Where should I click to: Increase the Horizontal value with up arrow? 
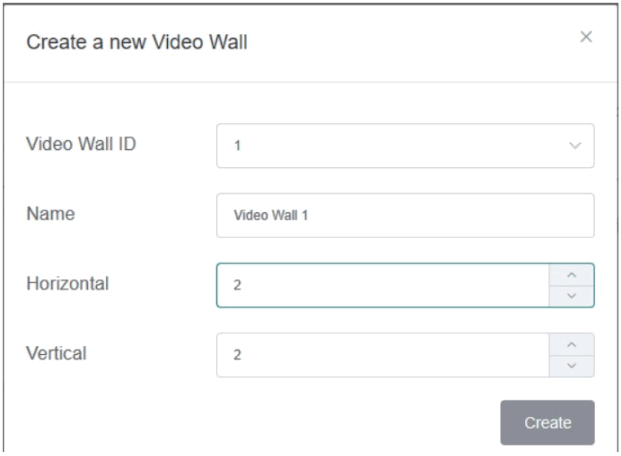pyautogui.click(x=571, y=275)
